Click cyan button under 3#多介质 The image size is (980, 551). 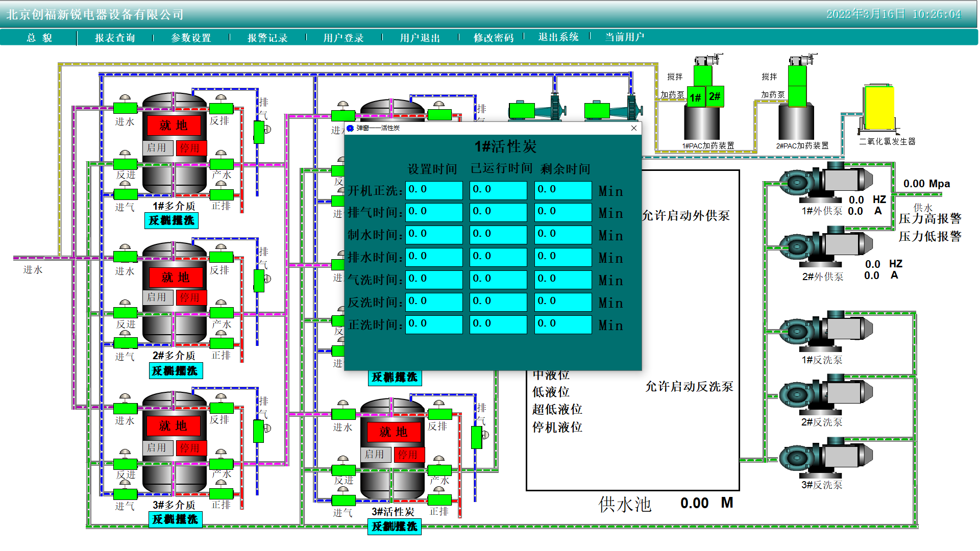pyautogui.click(x=176, y=519)
